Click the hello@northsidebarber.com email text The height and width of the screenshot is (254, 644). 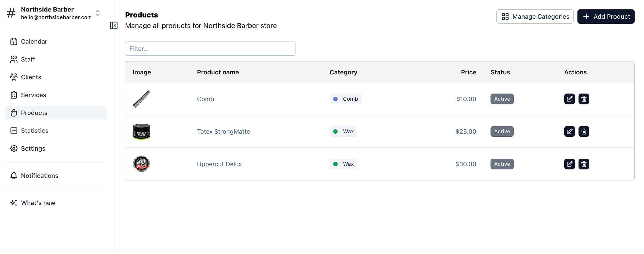pyautogui.click(x=56, y=17)
